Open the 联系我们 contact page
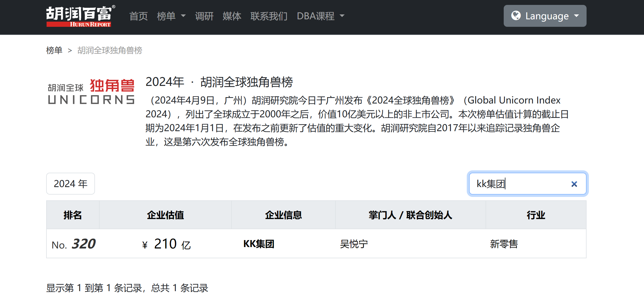644x307 pixels. point(269,16)
